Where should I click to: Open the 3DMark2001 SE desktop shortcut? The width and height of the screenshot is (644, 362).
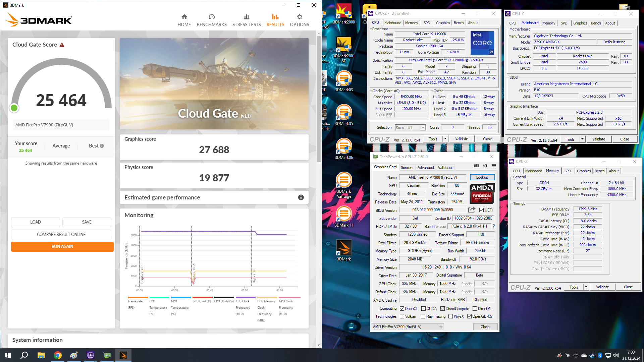coord(344,50)
